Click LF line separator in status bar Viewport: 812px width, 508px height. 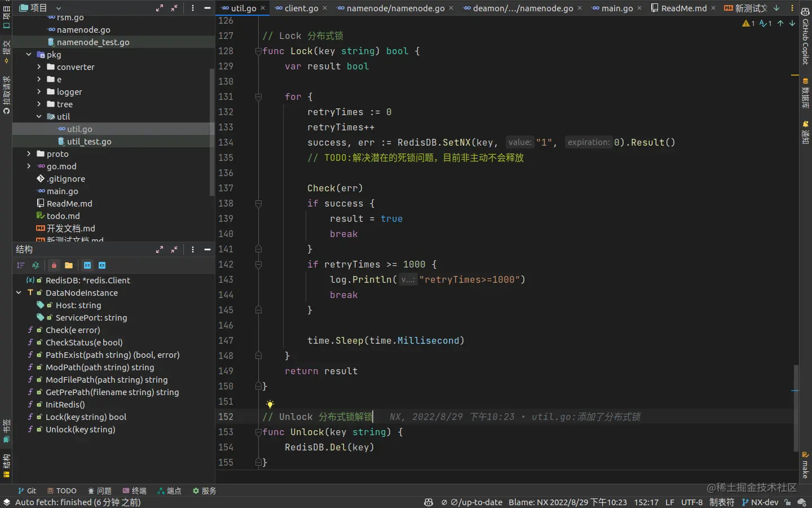pos(670,502)
